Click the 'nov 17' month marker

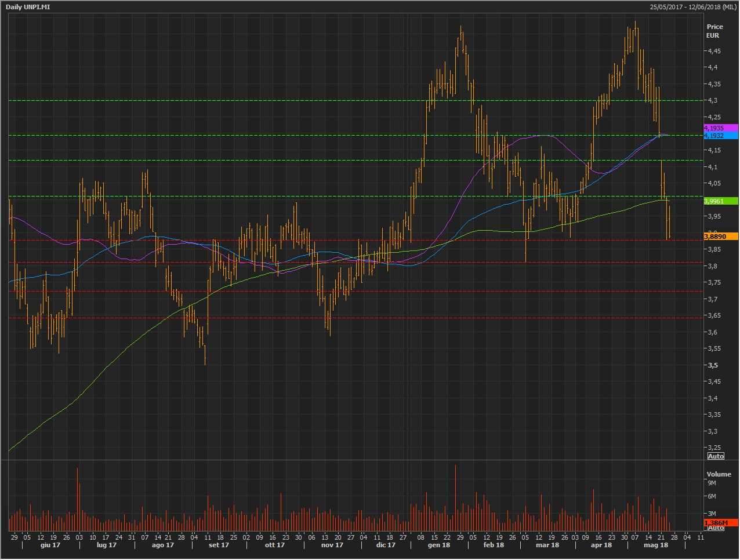tap(332, 545)
